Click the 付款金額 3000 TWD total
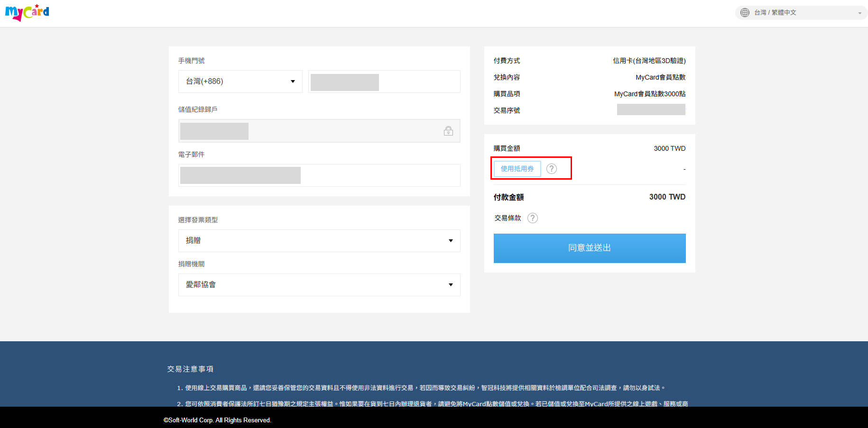The width and height of the screenshot is (868, 428). click(x=667, y=197)
